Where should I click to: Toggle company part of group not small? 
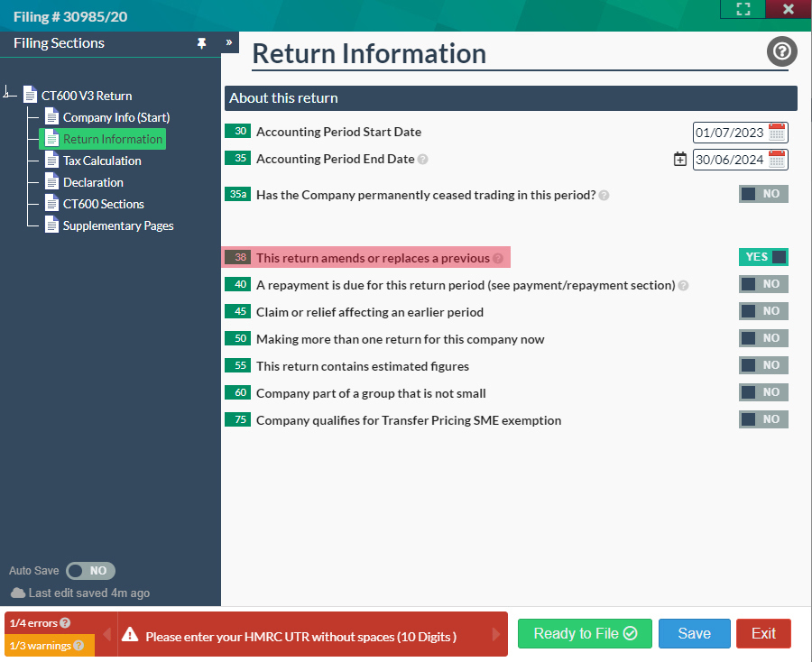click(763, 391)
